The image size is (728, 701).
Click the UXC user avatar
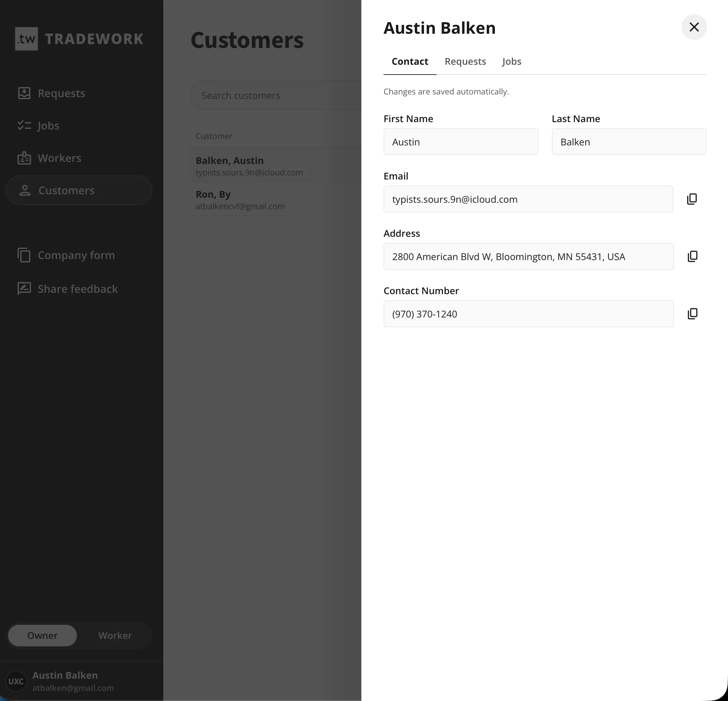pos(16,681)
